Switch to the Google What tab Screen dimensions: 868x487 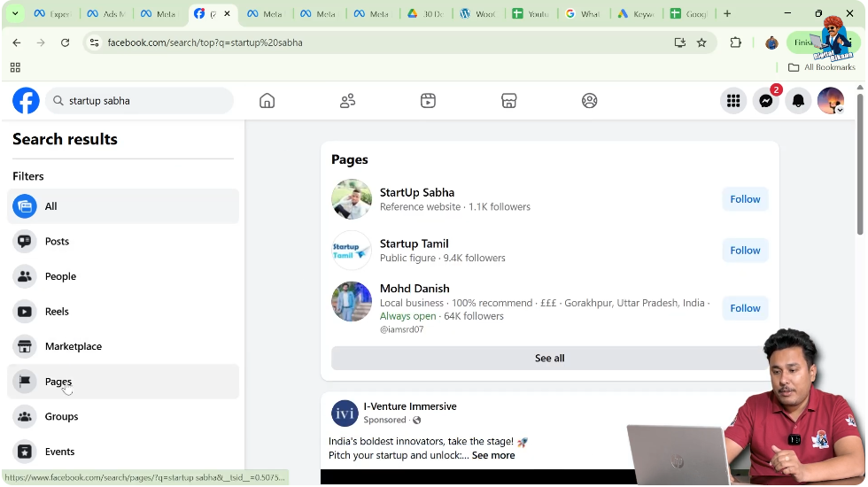click(583, 13)
